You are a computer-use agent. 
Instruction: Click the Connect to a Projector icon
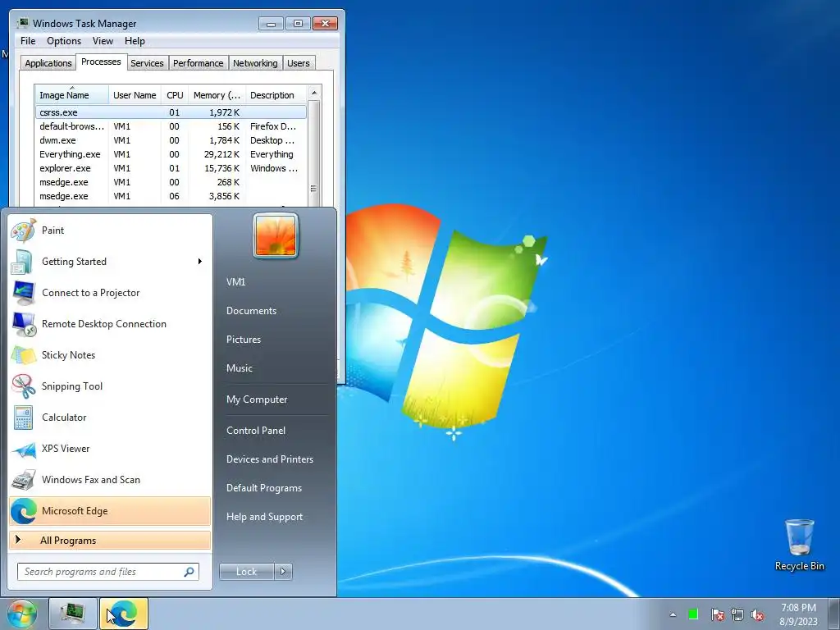[24, 293]
